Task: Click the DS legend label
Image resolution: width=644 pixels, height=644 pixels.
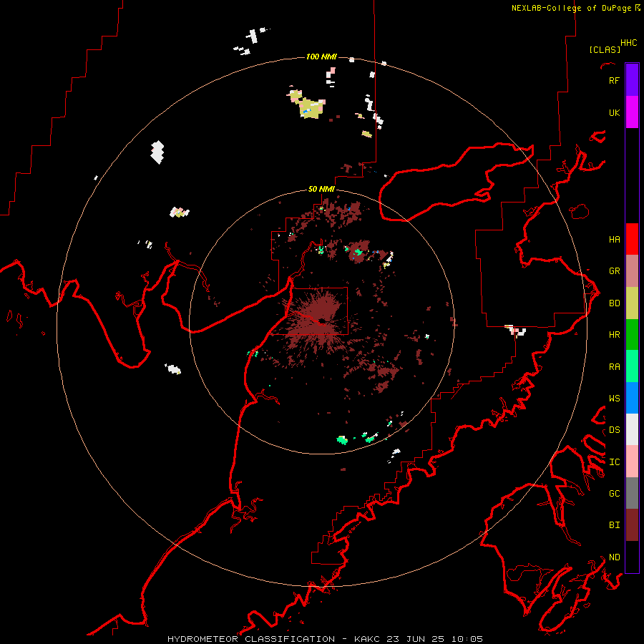Action: pyautogui.click(x=615, y=430)
